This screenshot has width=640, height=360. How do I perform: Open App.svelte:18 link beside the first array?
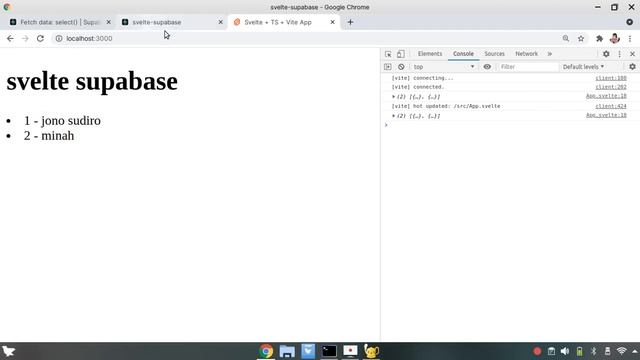(x=606, y=96)
